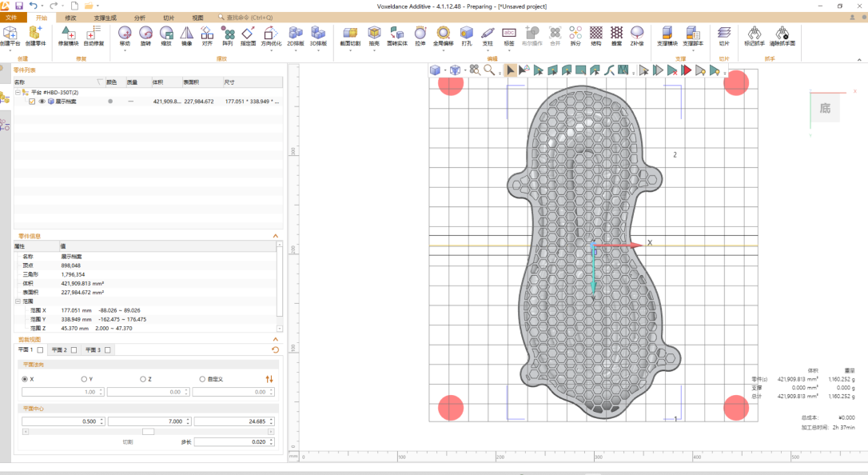Viewport: 868px width, 475px height.
Task: Select the 旋转 (rotate) tool
Action: tap(145, 33)
